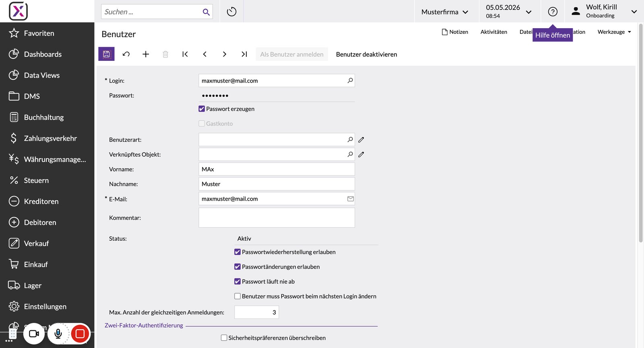Click the recent history clock icon
Image resolution: width=644 pixels, height=348 pixels.
point(231,12)
